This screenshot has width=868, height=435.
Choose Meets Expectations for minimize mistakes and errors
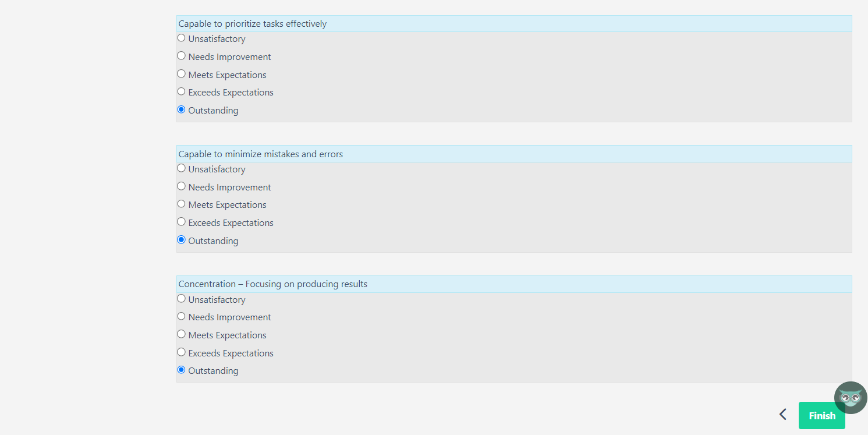(182, 204)
